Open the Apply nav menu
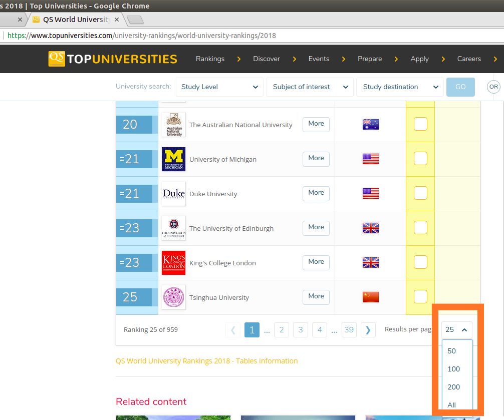Viewport: 504px width, 420px height. pyautogui.click(x=419, y=59)
